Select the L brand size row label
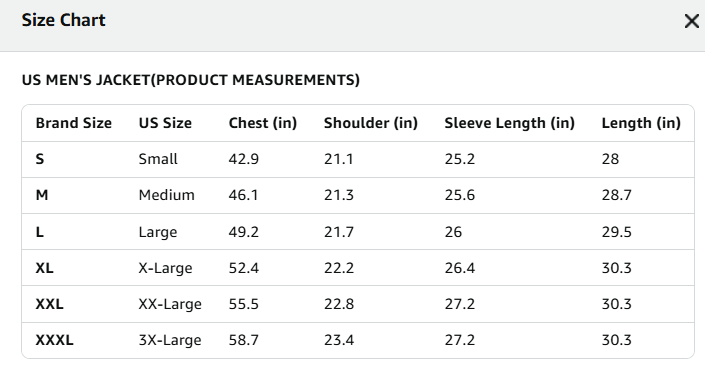The width and height of the screenshot is (705, 381). tap(40, 232)
